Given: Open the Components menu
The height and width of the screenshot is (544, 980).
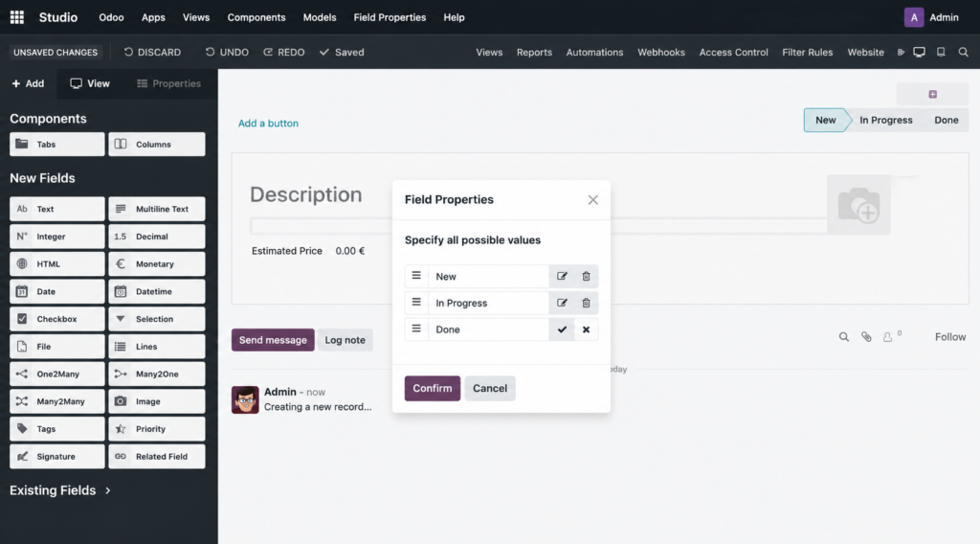Looking at the screenshot, I should 256,17.
